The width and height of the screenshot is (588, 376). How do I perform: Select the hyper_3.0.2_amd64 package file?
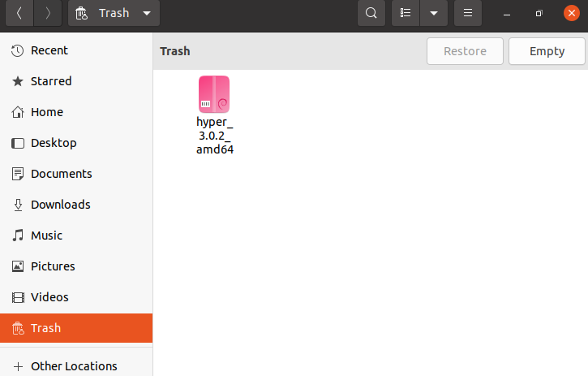tap(214, 115)
